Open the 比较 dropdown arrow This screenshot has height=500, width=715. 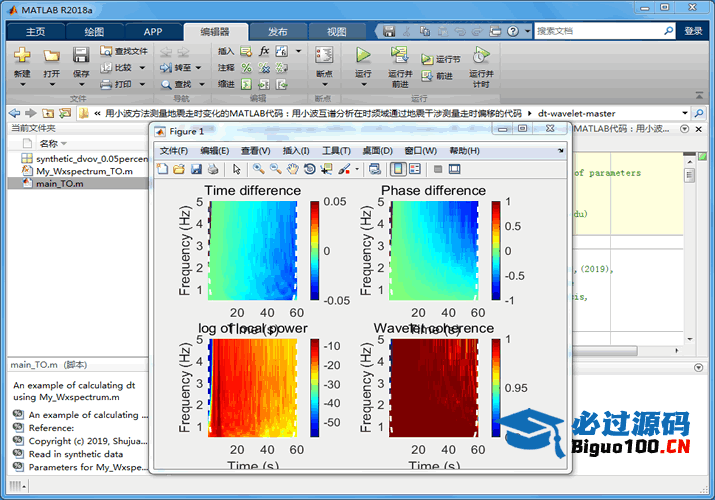(x=142, y=67)
